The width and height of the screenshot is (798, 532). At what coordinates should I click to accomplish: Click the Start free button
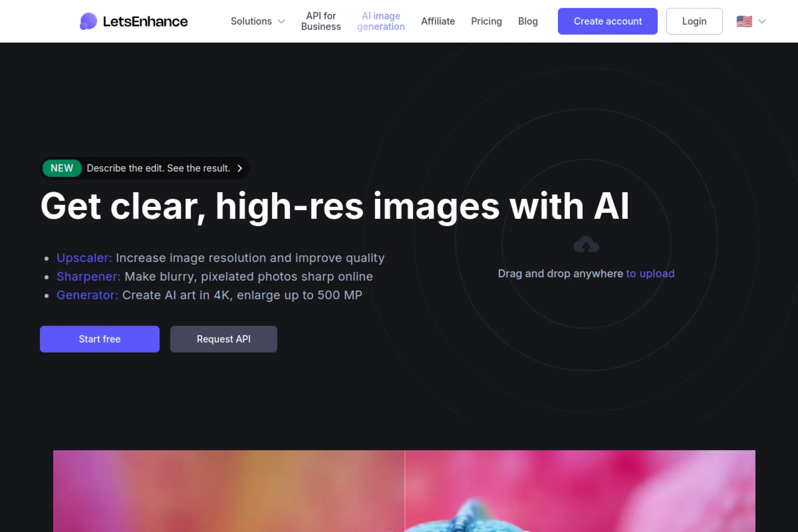100,339
